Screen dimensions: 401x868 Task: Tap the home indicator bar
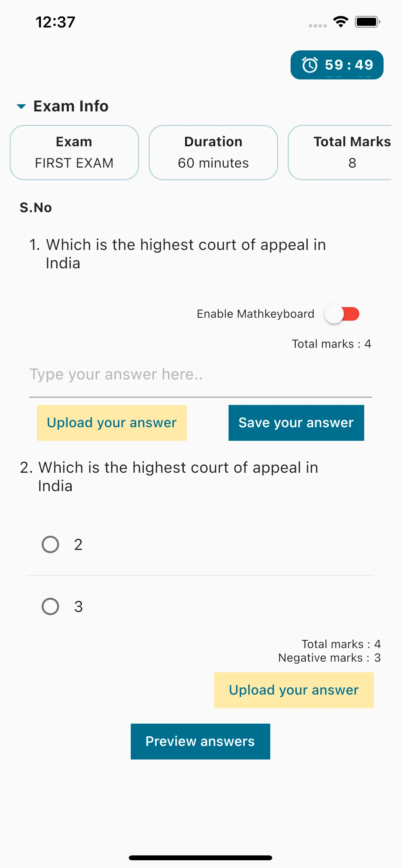pyautogui.click(x=200, y=857)
